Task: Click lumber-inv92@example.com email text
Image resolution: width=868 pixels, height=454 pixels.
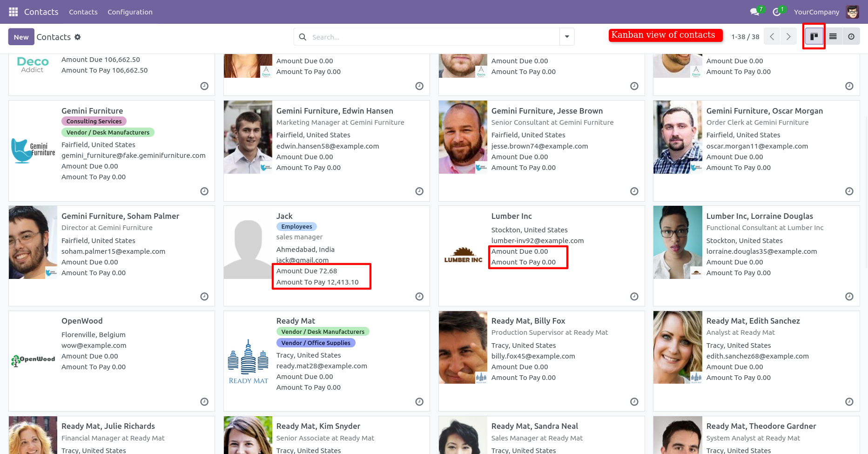Action: click(538, 241)
